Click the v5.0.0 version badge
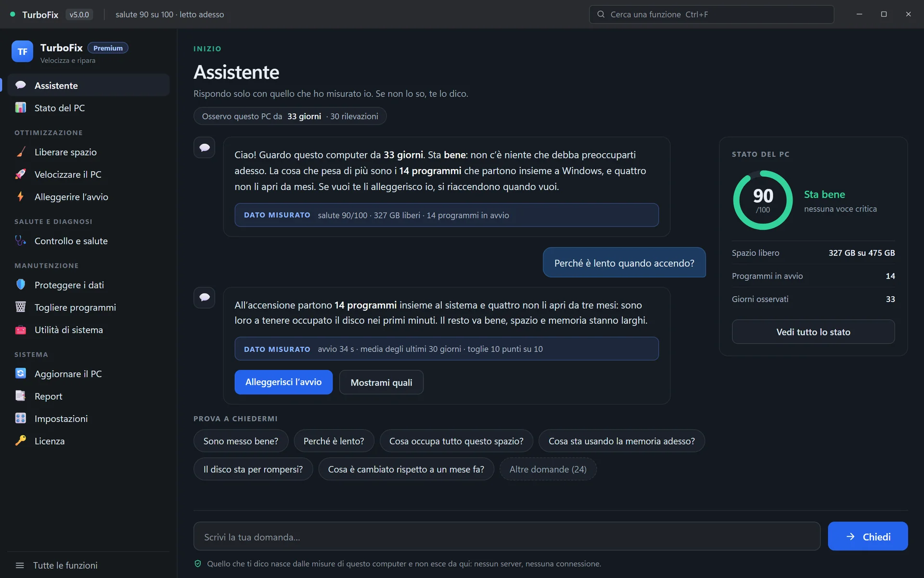This screenshot has height=578, width=924. pyautogui.click(x=79, y=14)
